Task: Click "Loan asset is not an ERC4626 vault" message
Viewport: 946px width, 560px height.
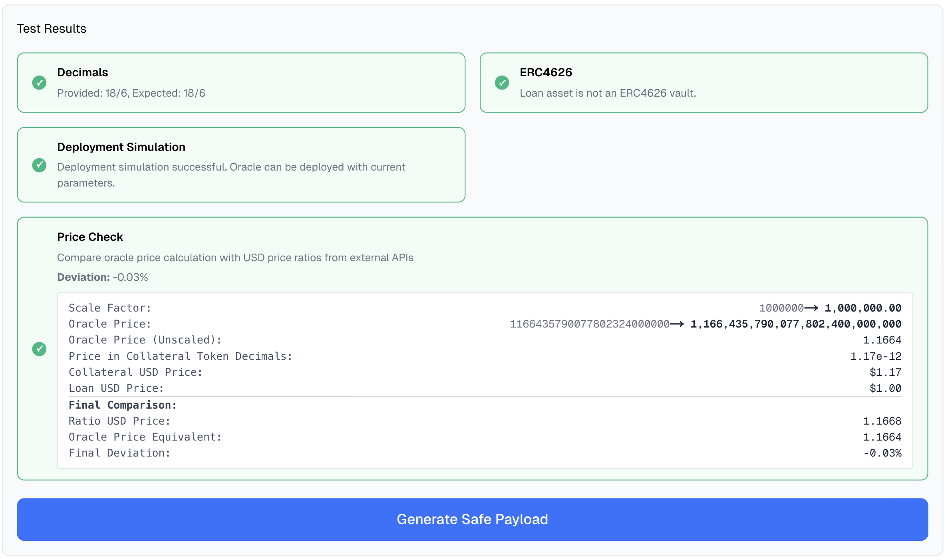Action: coord(608,93)
